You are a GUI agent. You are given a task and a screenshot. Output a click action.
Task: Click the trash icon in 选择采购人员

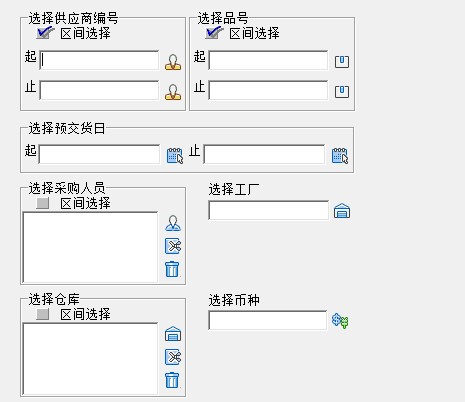tap(172, 269)
